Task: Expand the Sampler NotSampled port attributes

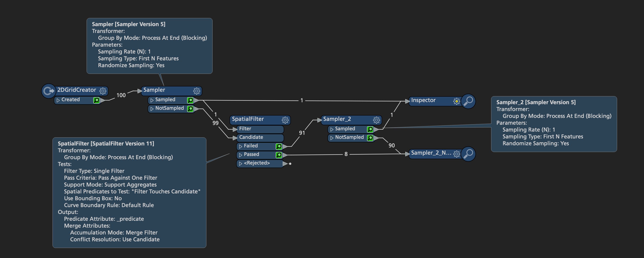Action: [x=152, y=109]
